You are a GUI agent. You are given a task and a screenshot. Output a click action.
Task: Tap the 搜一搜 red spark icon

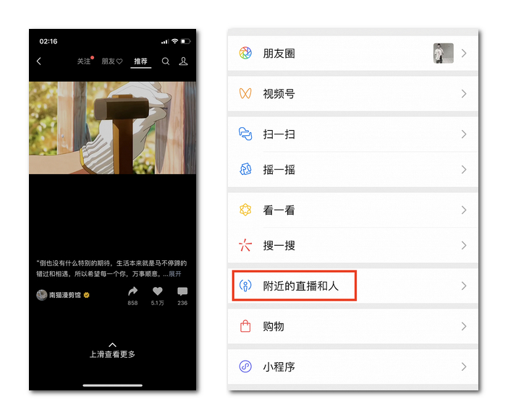[x=245, y=245]
